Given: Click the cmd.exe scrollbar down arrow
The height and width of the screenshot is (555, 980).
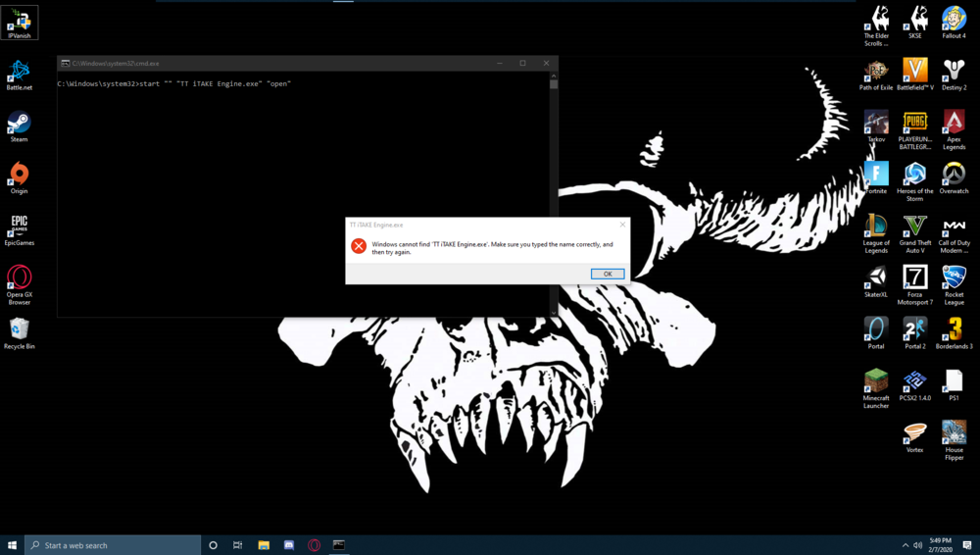Looking at the screenshot, I should click(554, 312).
